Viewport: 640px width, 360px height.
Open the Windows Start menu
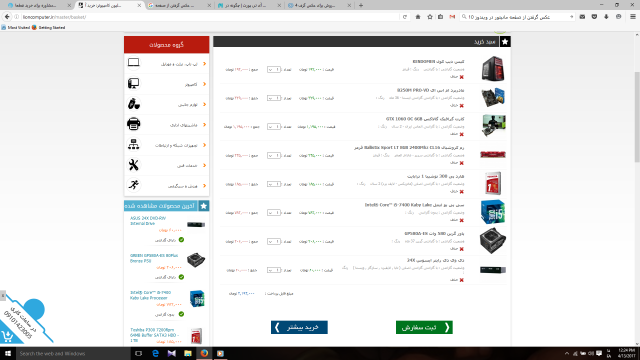pyautogui.click(x=8, y=353)
